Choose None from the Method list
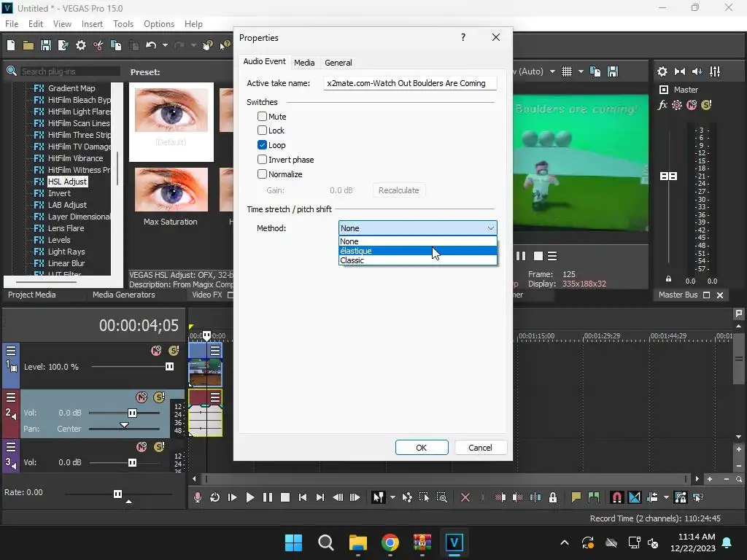This screenshot has width=747, height=560. [417, 241]
